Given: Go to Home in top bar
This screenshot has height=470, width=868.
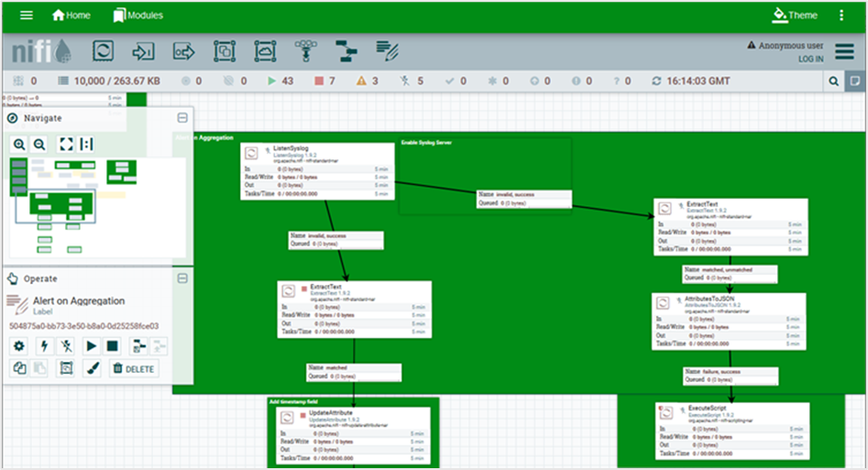Looking at the screenshot, I should pos(71,16).
